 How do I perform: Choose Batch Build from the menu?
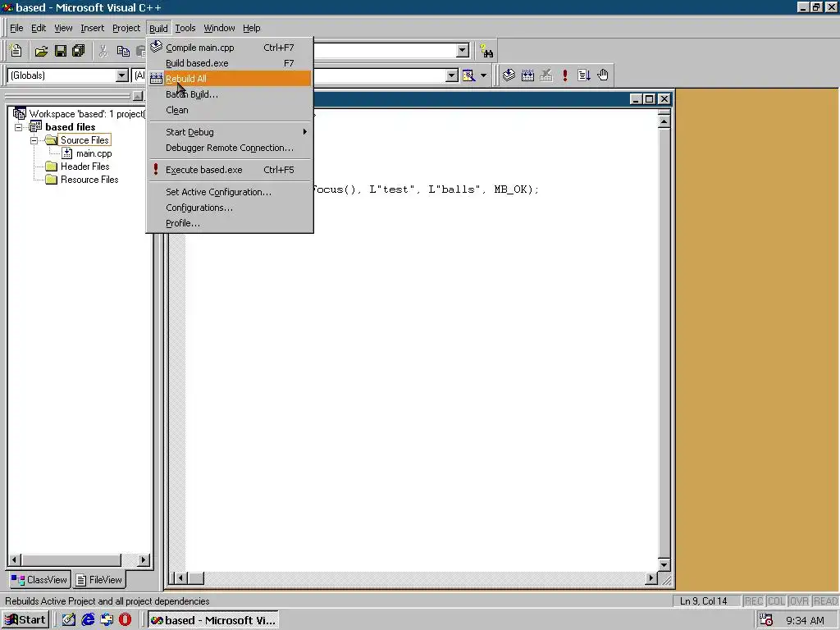[x=231, y=94]
